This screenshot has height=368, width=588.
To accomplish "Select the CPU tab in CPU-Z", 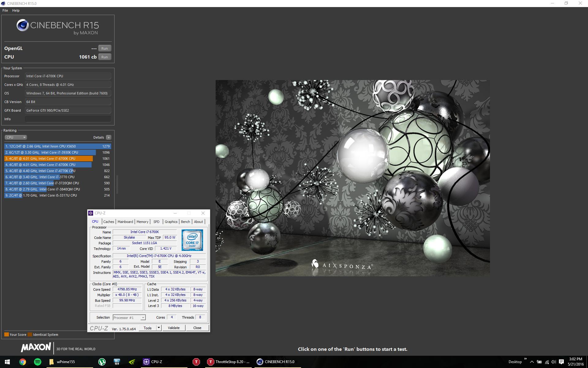I will point(95,221).
